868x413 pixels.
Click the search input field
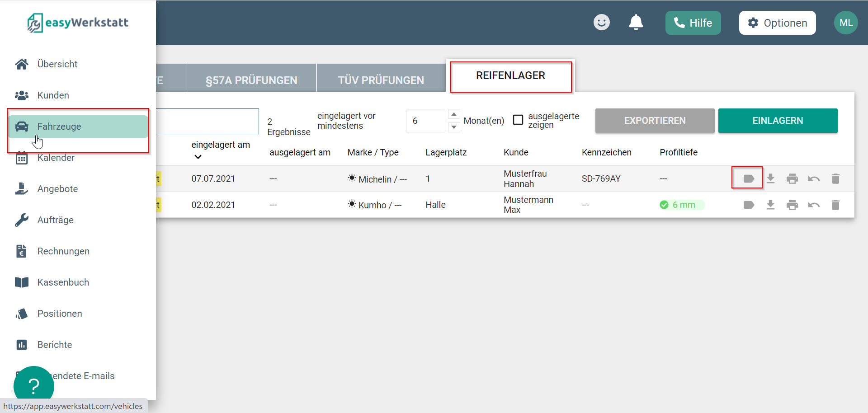[208, 121]
